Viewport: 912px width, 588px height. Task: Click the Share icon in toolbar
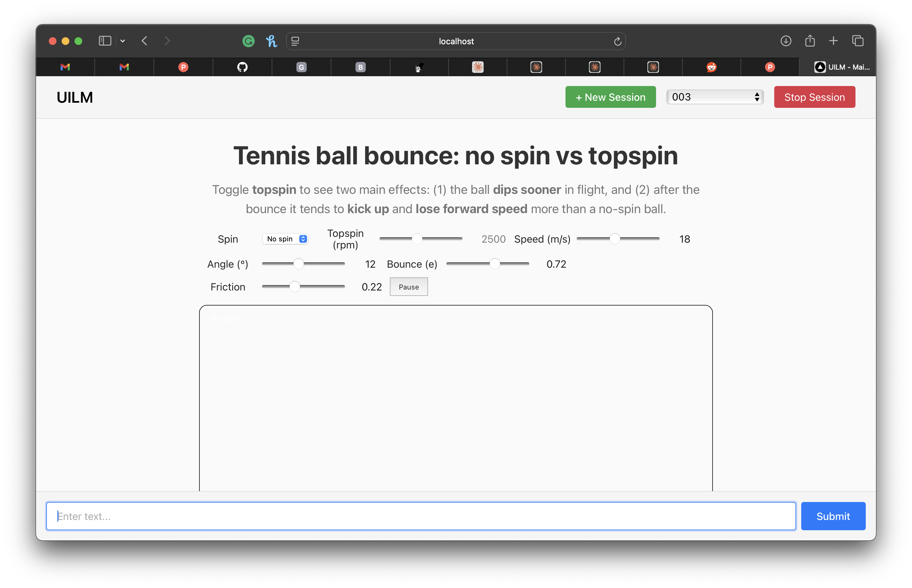pyautogui.click(x=810, y=41)
